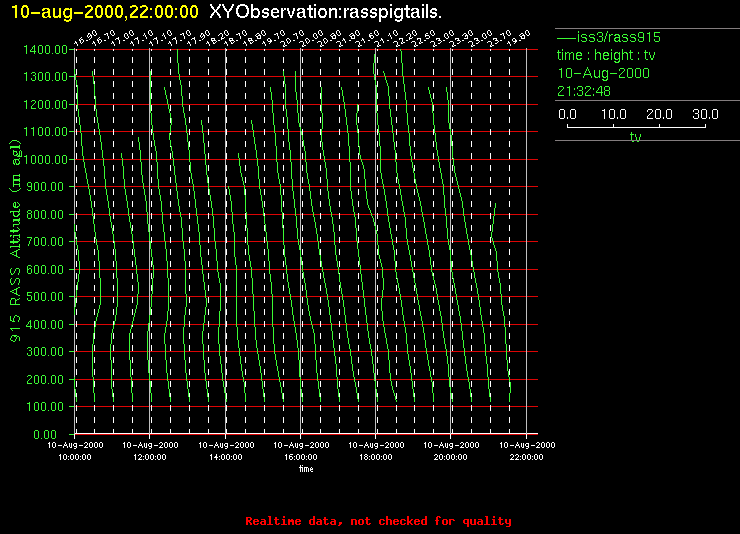Viewport: 740px width, 534px height.
Task: Click the 100.00 altitude axis label
Action: [46, 407]
